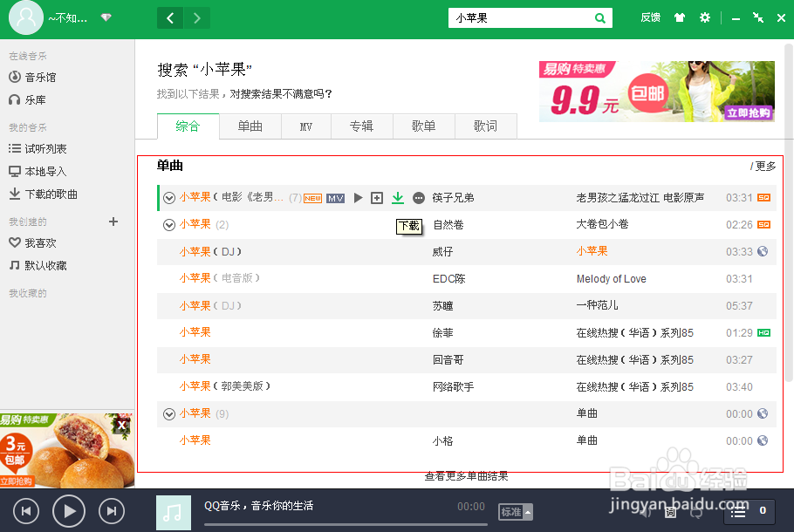Download the 筷子兄弟 song
Image resolution: width=794 pixels, height=532 pixels.
[398, 198]
